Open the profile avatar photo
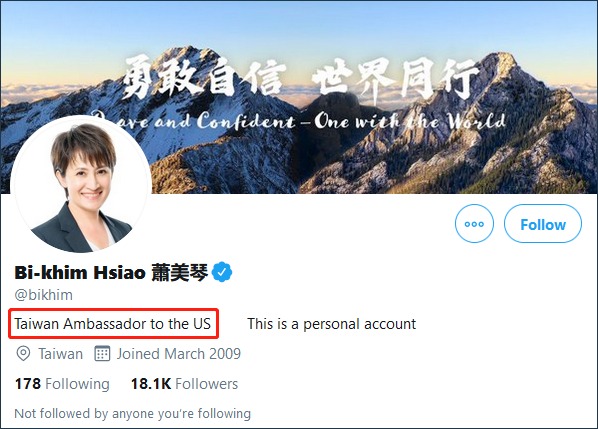Viewport: 598px width, 429px height. coord(81,185)
